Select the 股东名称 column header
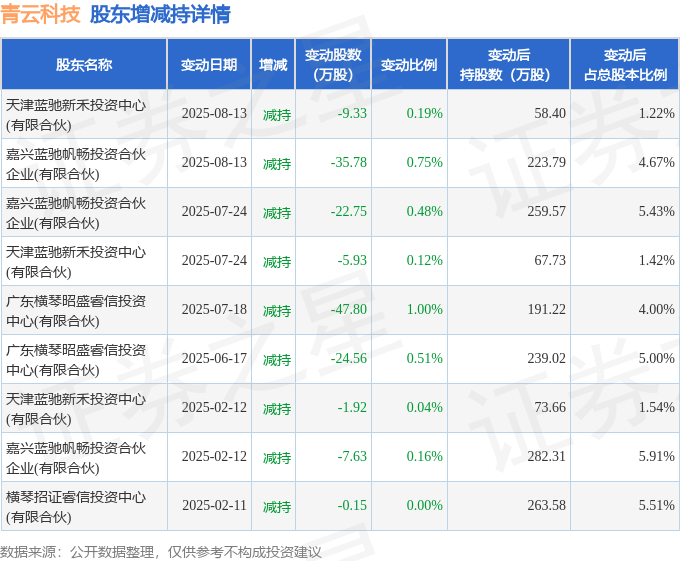The width and height of the screenshot is (680, 561). tap(84, 65)
